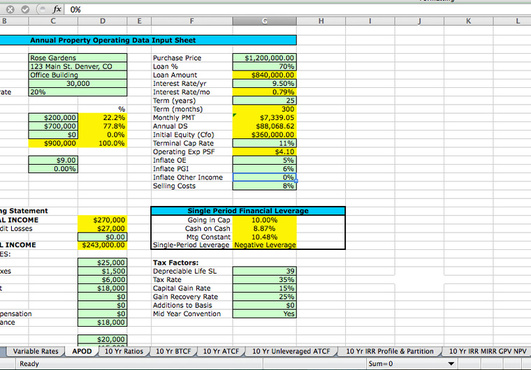531x370 pixels.
Task: Click the $27,000 credit losses cell
Action: pos(102,228)
